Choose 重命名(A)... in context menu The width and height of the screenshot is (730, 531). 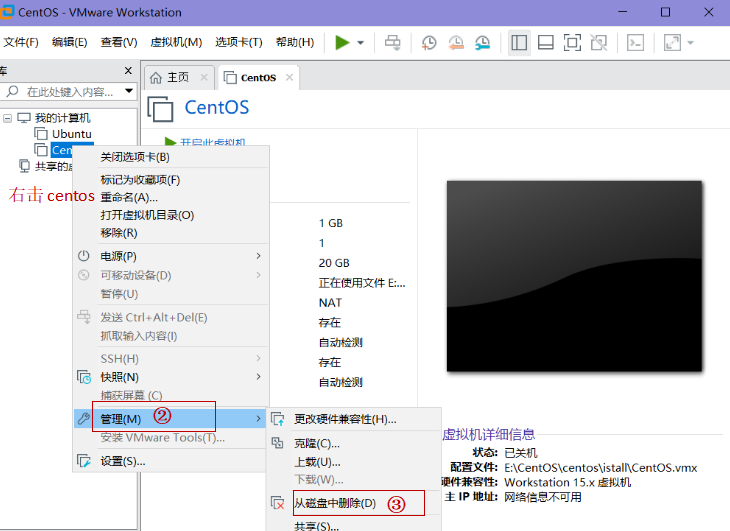[171, 197]
